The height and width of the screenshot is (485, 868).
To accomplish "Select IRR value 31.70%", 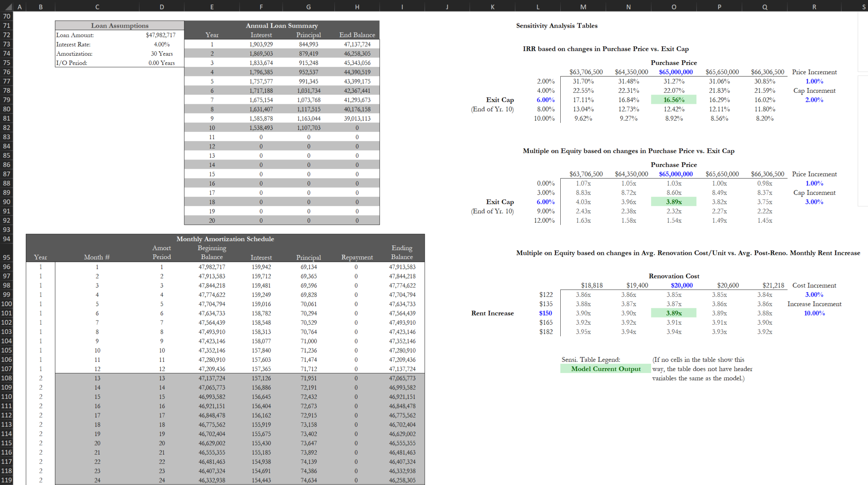I will click(583, 81).
